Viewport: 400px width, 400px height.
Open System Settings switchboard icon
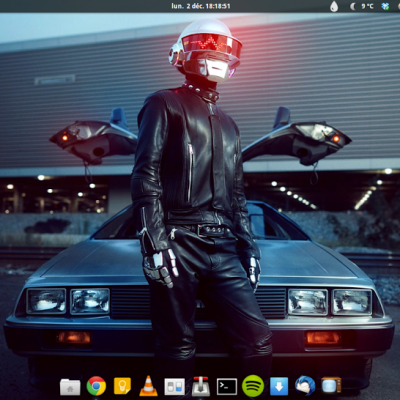coord(174,387)
